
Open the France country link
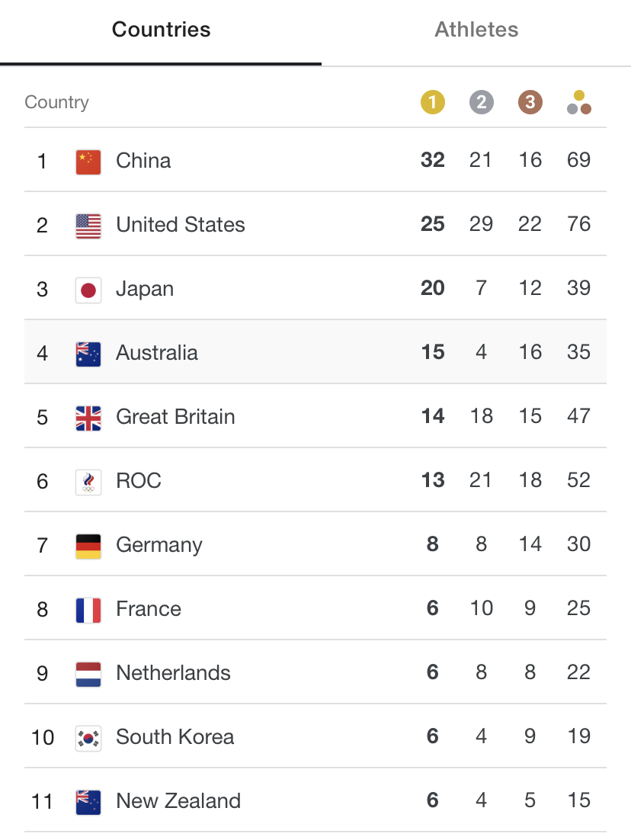click(x=149, y=608)
